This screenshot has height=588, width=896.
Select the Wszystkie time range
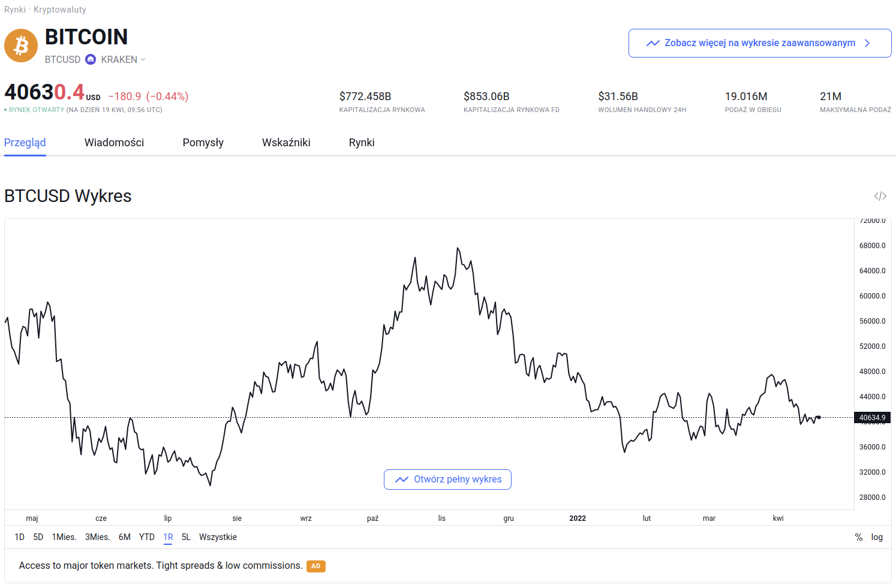(218, 537)
